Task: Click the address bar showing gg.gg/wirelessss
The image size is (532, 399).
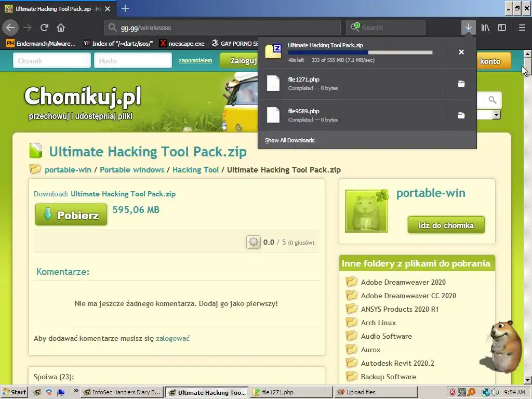Action: [x=222, y=28]
